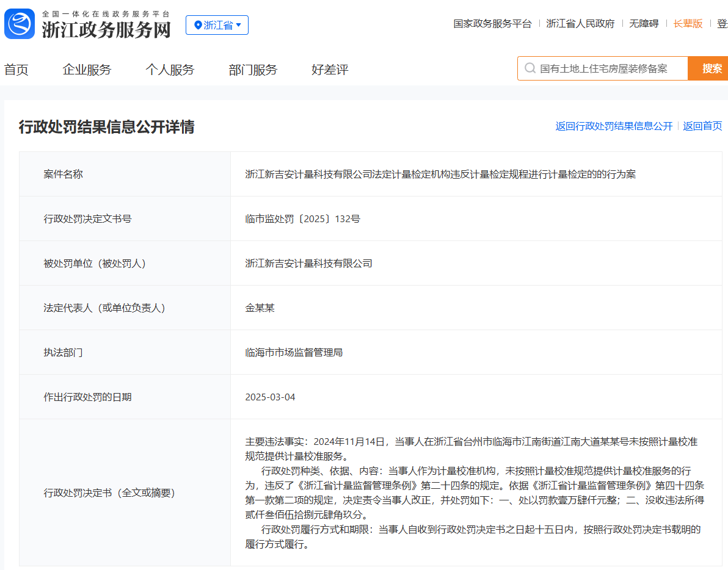Go to 企业服务 in navigation bar
The width and height of the screenshot is (728, 570).
click(x=87, y=70)
